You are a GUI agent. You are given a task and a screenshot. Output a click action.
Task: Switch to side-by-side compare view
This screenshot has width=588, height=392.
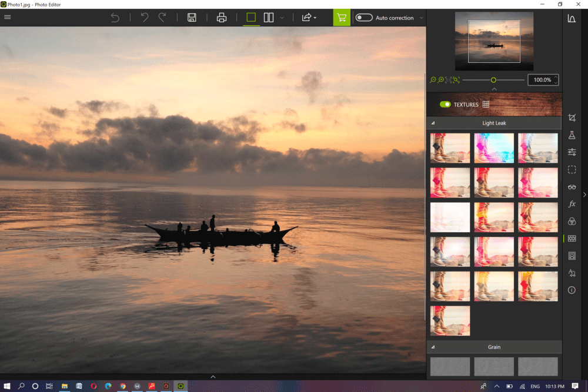tap(269, 18)
